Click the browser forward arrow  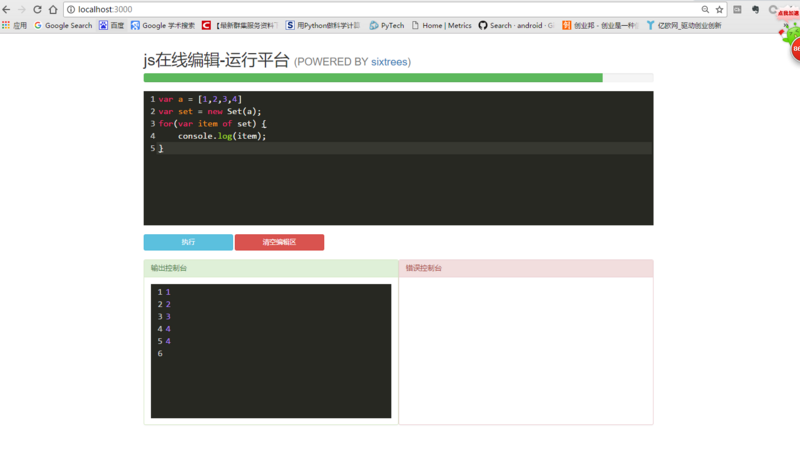(21, 9)
